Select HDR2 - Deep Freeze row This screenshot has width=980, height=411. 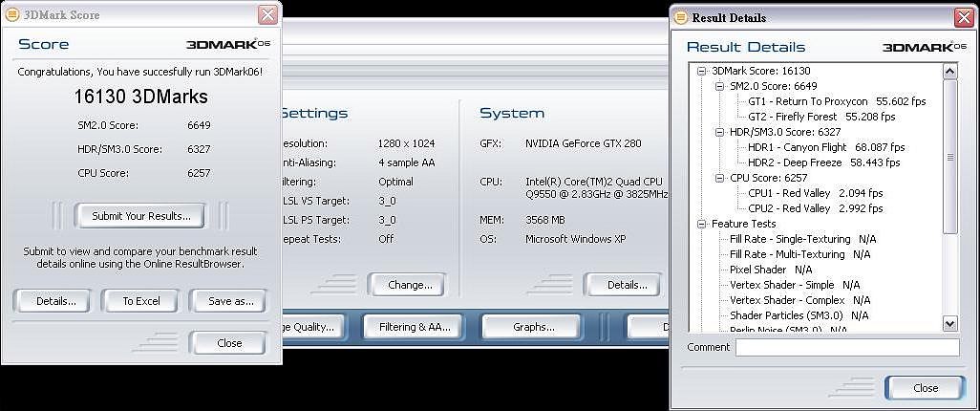823,162
